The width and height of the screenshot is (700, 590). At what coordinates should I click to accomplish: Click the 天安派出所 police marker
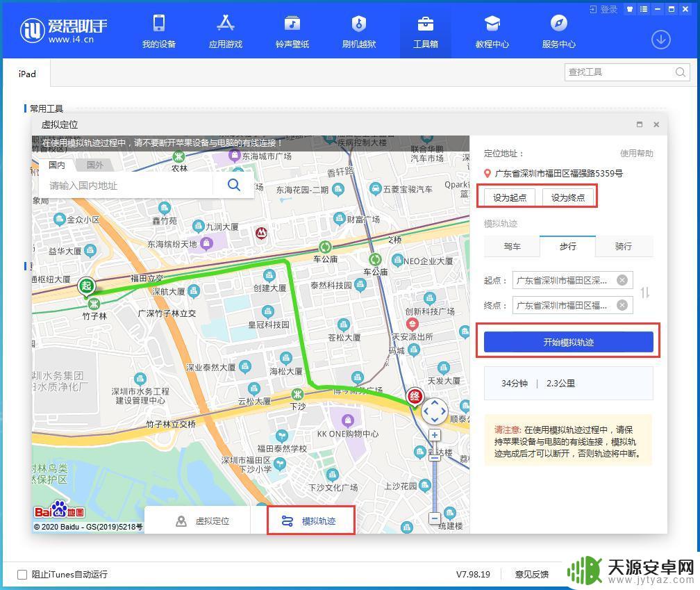pyautogui.click(x=412, y=325)
